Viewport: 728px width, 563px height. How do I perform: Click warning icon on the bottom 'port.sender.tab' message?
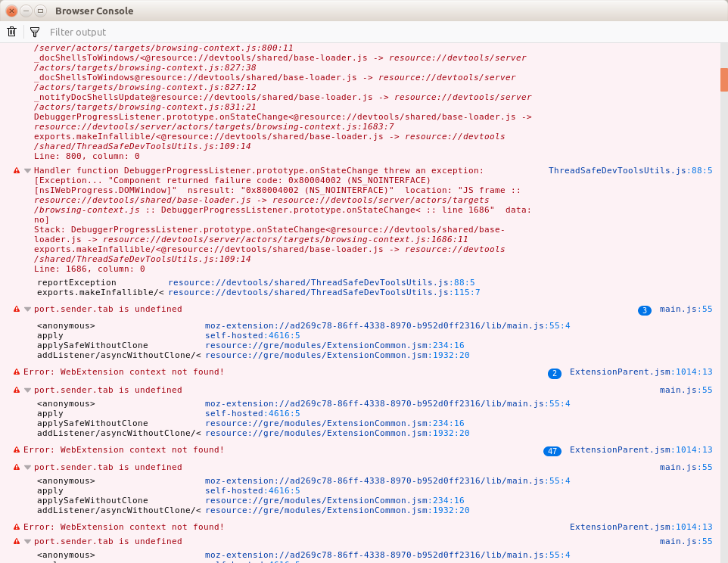15,541
